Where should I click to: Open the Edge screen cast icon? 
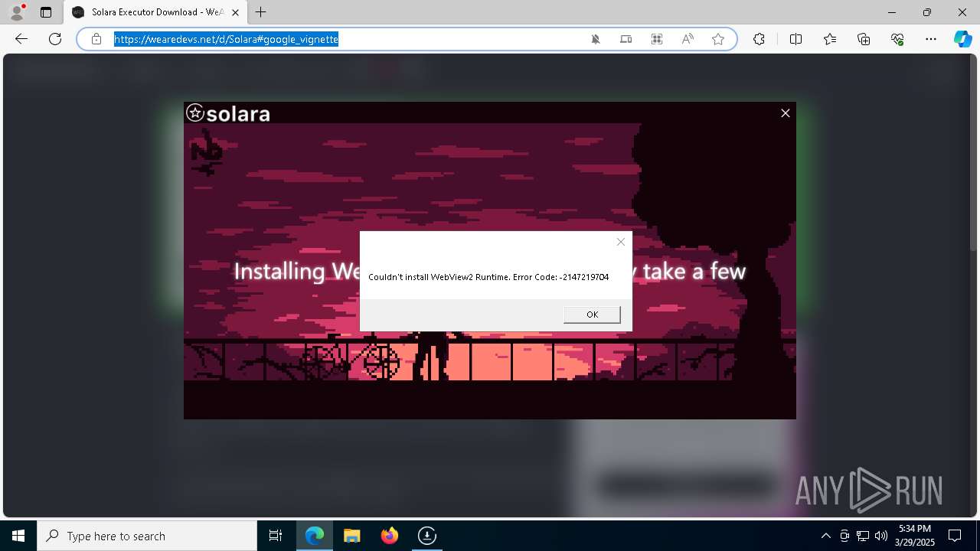pyautogui.click(x=626, y=39)
